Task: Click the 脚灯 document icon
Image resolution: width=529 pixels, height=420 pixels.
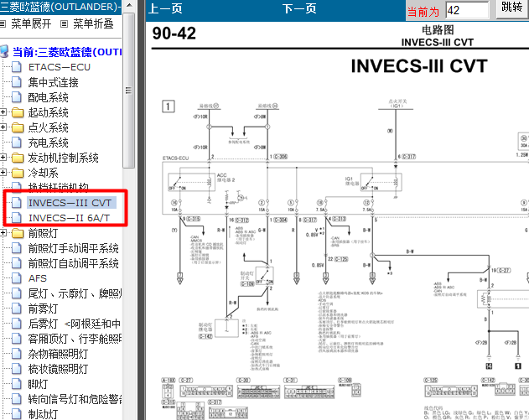Action: coord(17,384)
